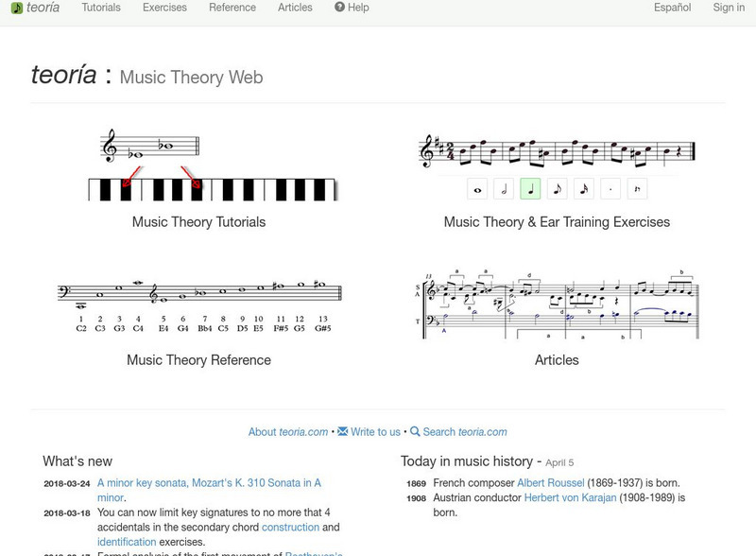
Task: Open the Help menu item
Action: pos(352,8)
